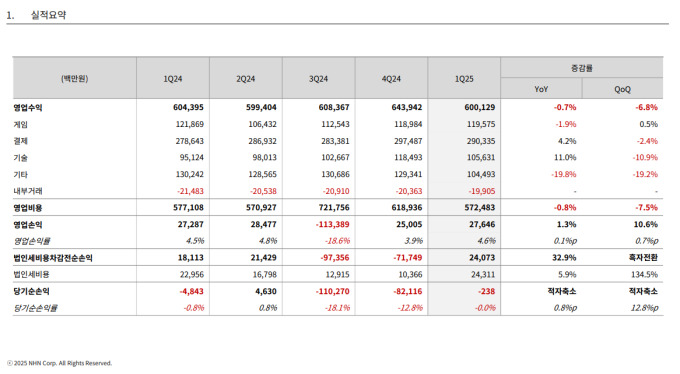Select the 4Q24 column header

point(391,79)
